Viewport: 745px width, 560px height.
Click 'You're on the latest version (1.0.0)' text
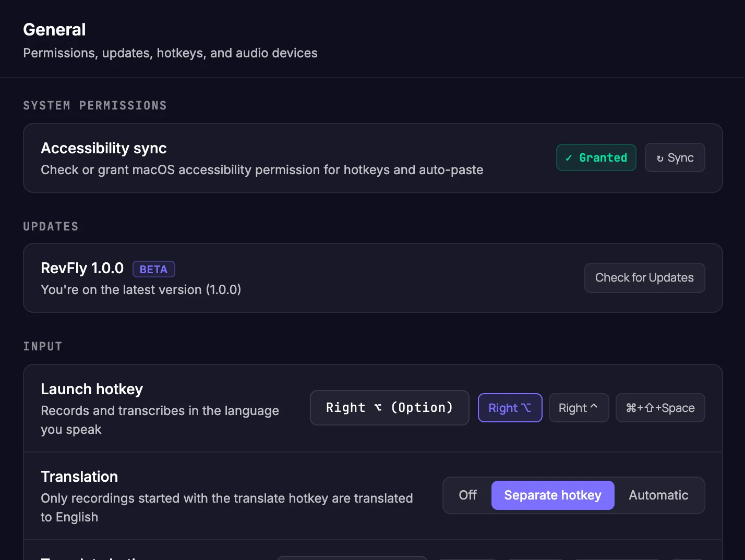[141, 290]
